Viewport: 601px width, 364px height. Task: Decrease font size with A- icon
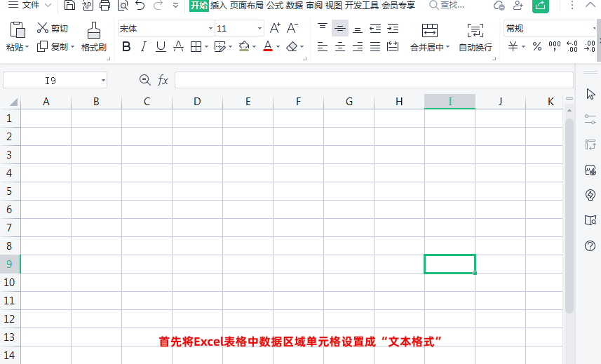coord(292,28)
